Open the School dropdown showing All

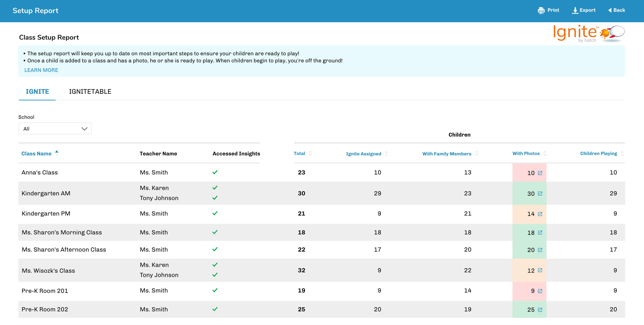pos(55,129)
